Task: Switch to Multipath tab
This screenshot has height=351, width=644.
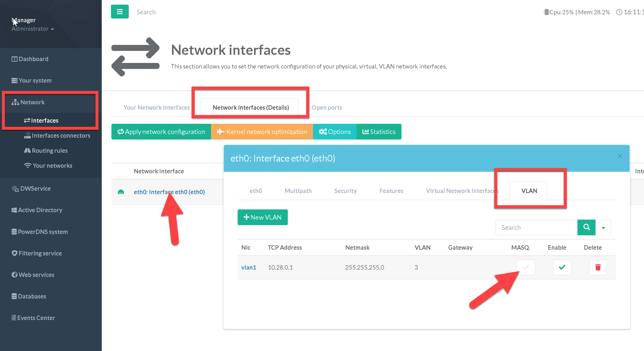Action: point(298,191)
